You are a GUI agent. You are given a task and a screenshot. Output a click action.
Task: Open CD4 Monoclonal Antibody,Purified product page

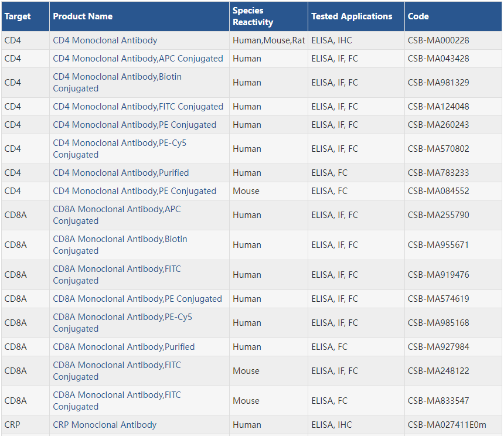[x=121, y=173]
